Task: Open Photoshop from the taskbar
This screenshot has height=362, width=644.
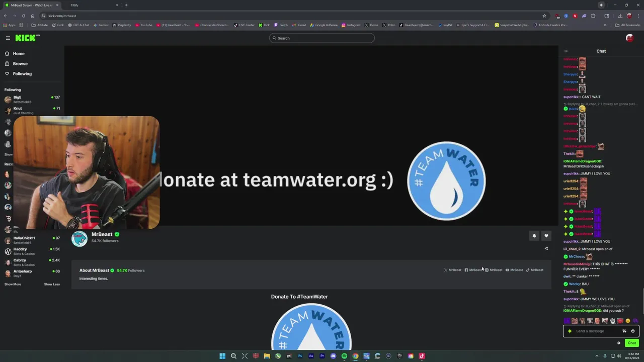Action: click(300, 356)
